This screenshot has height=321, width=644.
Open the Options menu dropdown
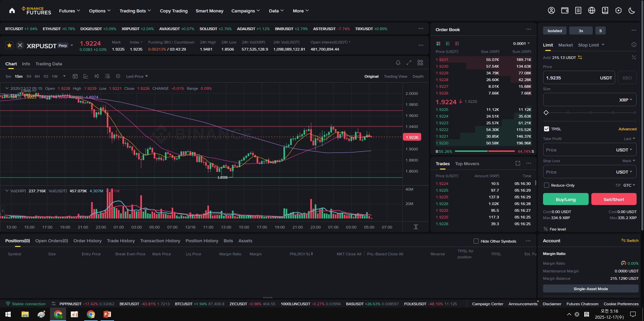point(100,11)
